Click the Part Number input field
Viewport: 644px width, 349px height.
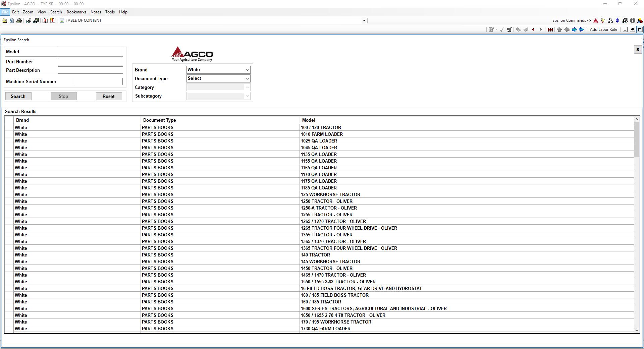[x=90, y=62]
